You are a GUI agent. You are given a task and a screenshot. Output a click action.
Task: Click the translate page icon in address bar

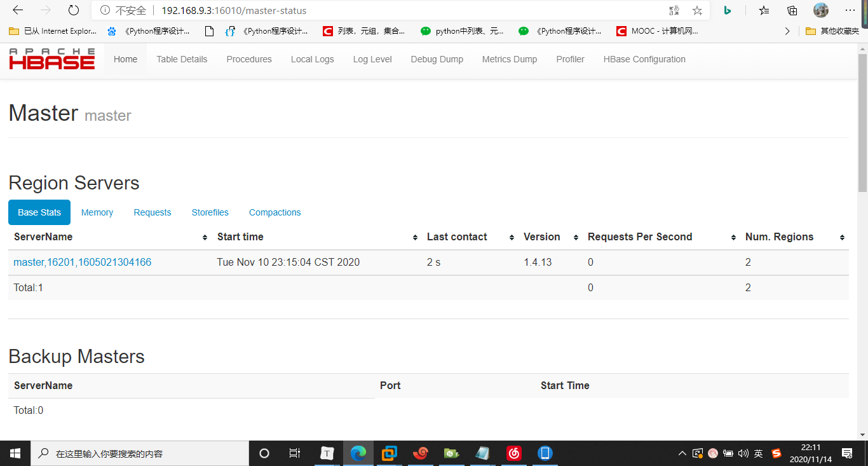(x=674, y=11)
